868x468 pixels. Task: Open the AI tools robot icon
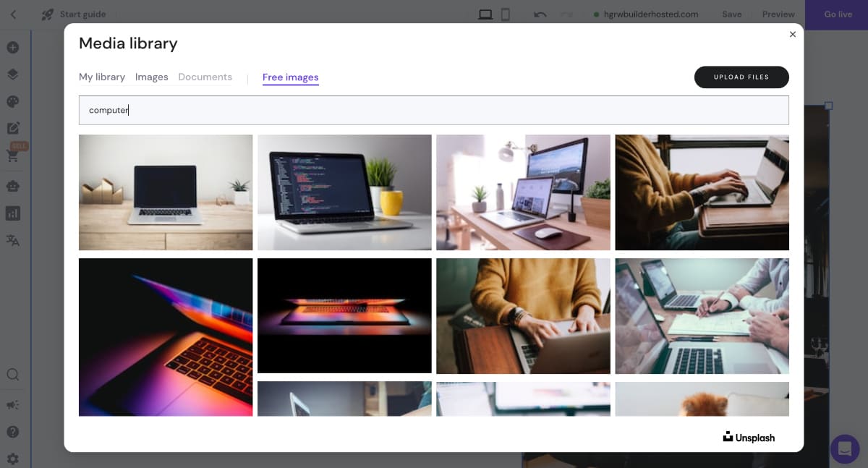pos(13,186)
